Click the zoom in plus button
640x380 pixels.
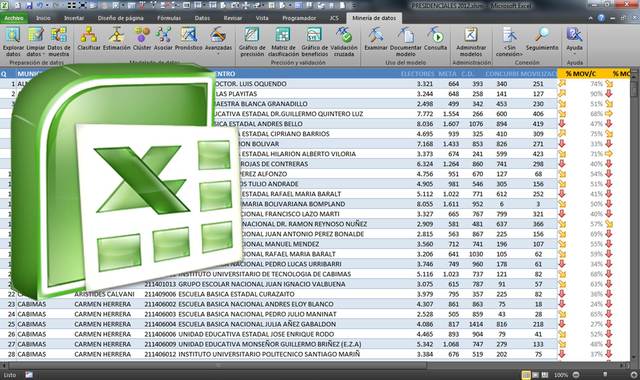pos(634,375)
